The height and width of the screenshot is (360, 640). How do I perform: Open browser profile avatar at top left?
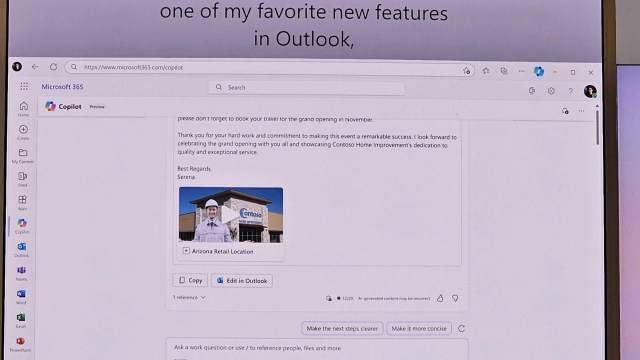pyautogui.click(x=17, y=66)
